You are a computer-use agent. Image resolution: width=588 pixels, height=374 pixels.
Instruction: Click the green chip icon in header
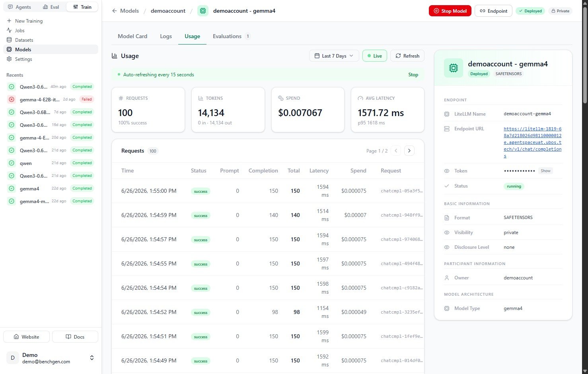point(203,11)
